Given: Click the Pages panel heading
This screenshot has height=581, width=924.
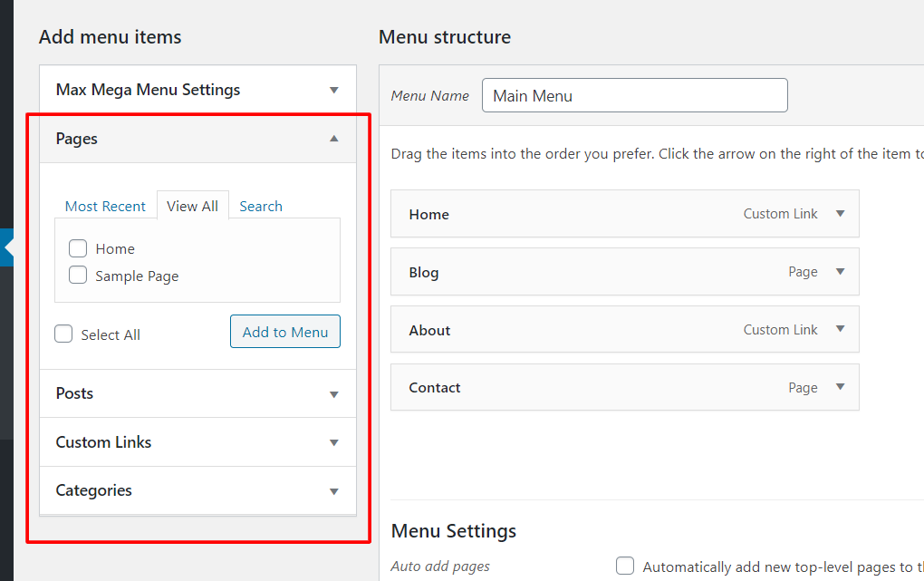Looking at the screenshot, I should point(77,139).
